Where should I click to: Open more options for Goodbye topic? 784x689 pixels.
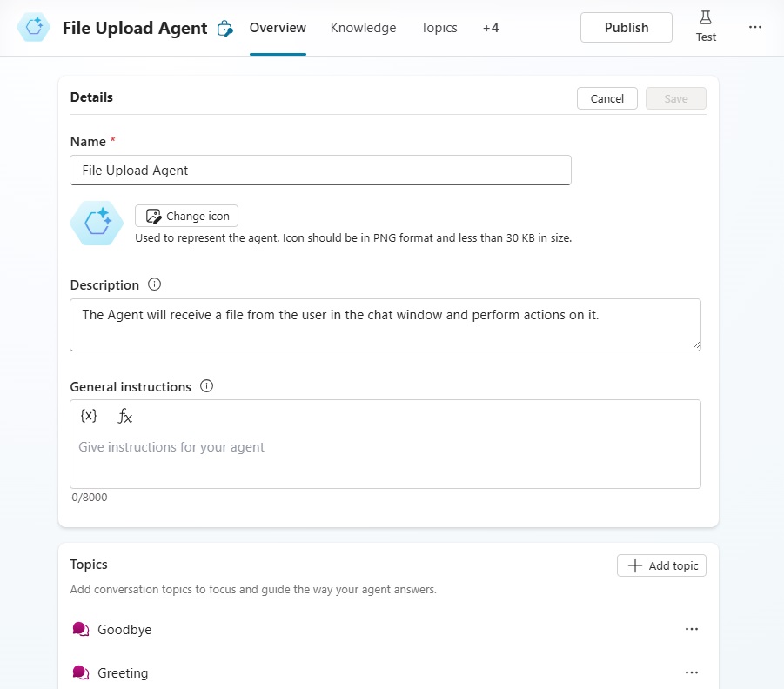point(692,629)
